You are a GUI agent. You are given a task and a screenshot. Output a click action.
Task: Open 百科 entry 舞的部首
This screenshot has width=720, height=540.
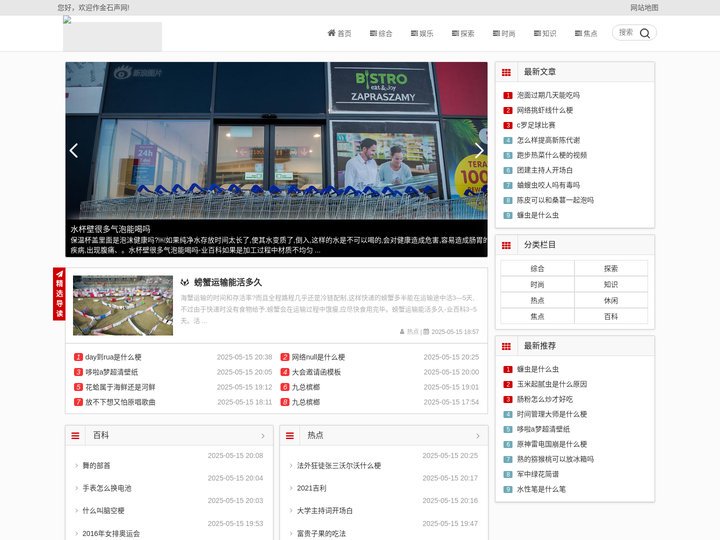(x=96, y=466)
